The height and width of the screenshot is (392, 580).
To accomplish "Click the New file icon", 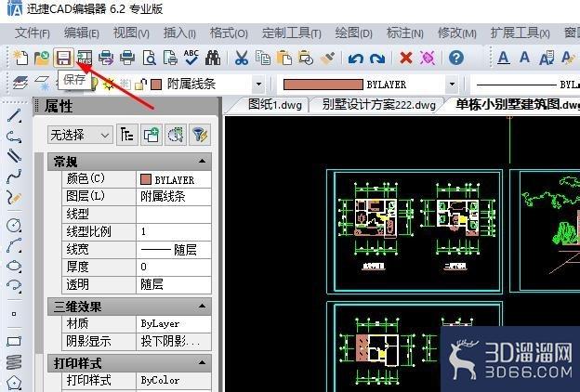I will pos(20,58).
